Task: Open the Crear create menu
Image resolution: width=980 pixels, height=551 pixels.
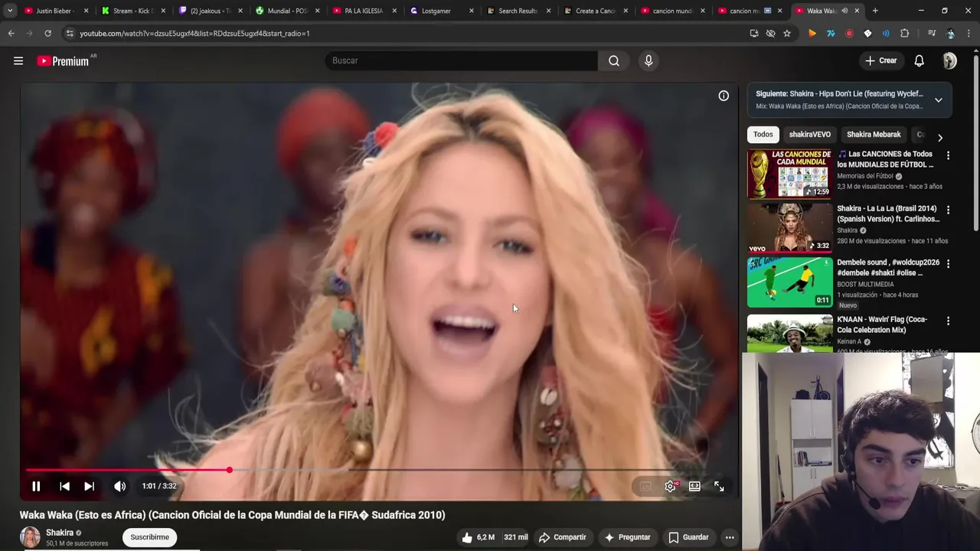Action: [880, 60]
